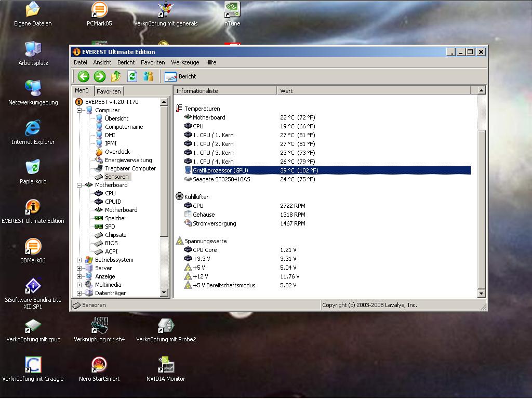Open the Ansicht menu
Image resolution: width=532 pixels, height=399 pixels.
pos(102,62)
